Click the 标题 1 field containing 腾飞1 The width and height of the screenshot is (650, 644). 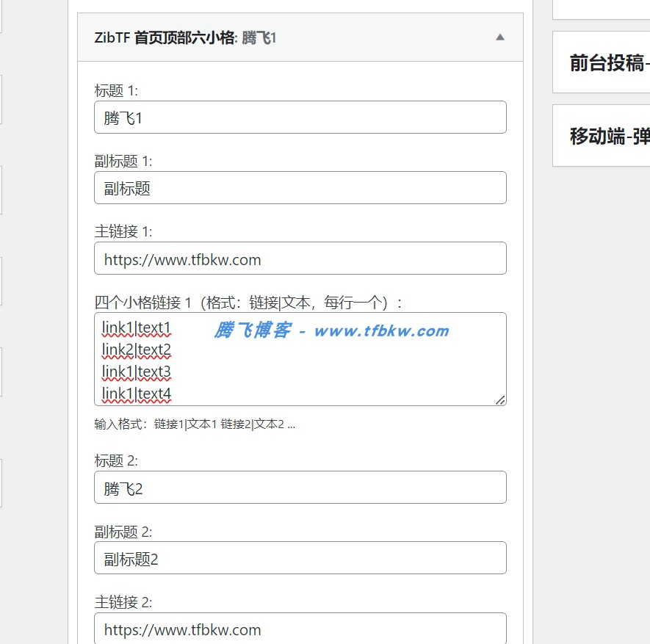[x=300, y=117]
